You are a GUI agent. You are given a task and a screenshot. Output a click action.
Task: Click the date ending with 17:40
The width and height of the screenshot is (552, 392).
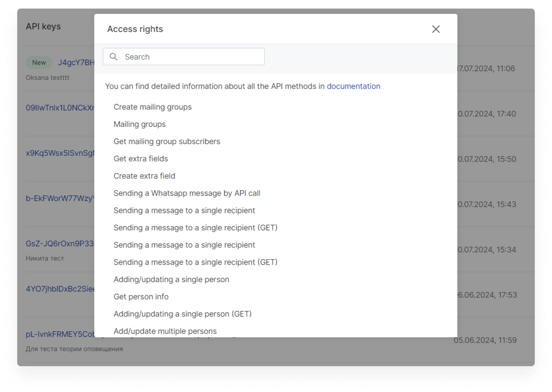tap(486, 114)
